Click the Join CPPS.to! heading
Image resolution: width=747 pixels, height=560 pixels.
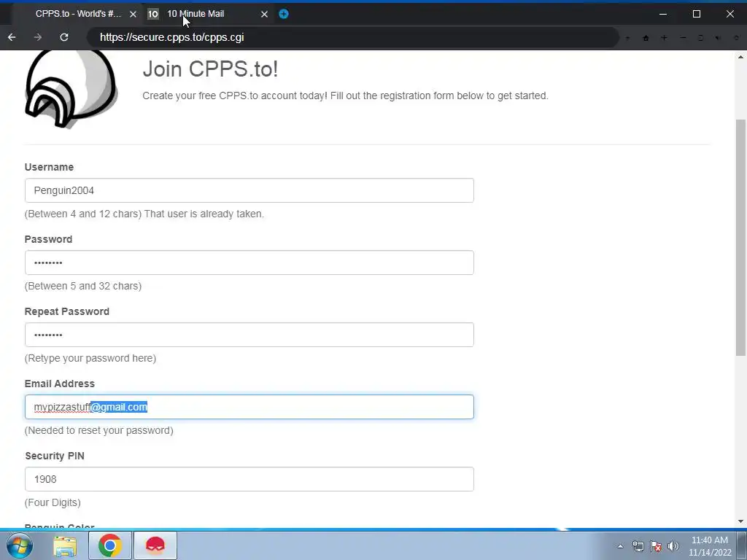(210, 69)
